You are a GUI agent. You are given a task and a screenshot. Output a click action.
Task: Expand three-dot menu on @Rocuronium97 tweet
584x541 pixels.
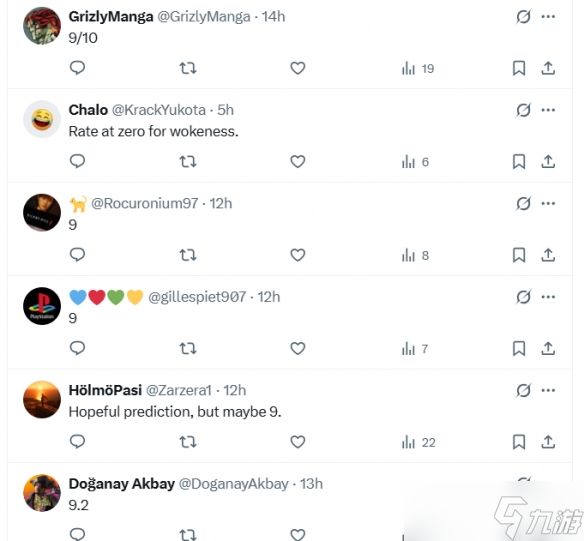548,203
